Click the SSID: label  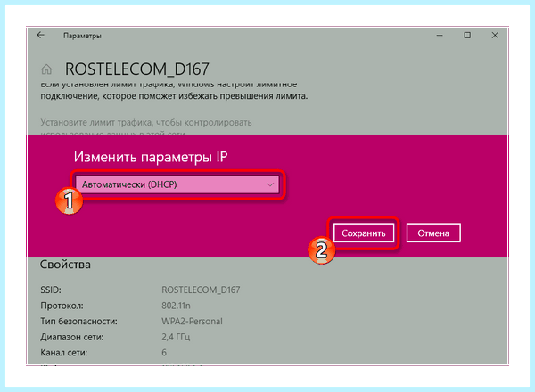pos(51,290)
